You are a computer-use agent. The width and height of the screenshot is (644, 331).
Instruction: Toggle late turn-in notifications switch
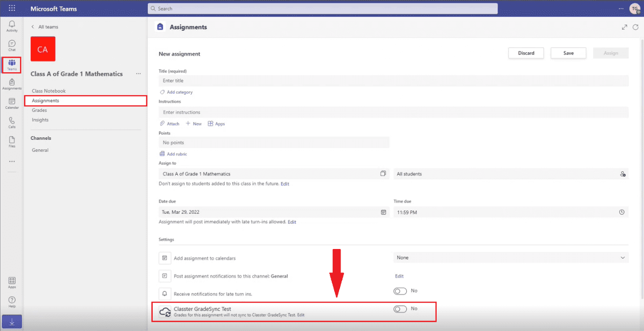(x=400, y=291)
